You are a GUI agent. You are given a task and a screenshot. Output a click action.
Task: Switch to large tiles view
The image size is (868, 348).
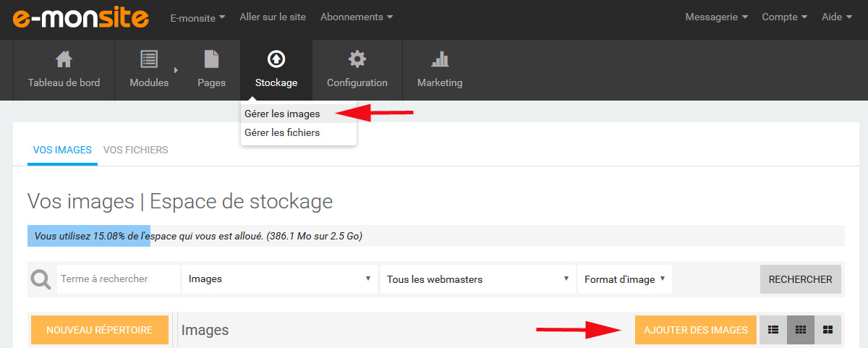coord(828,330)
